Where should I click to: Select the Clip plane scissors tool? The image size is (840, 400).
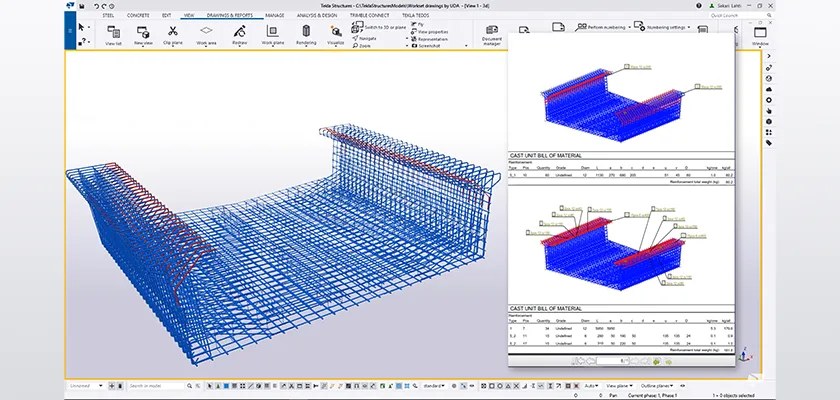[x=172, y=35]
